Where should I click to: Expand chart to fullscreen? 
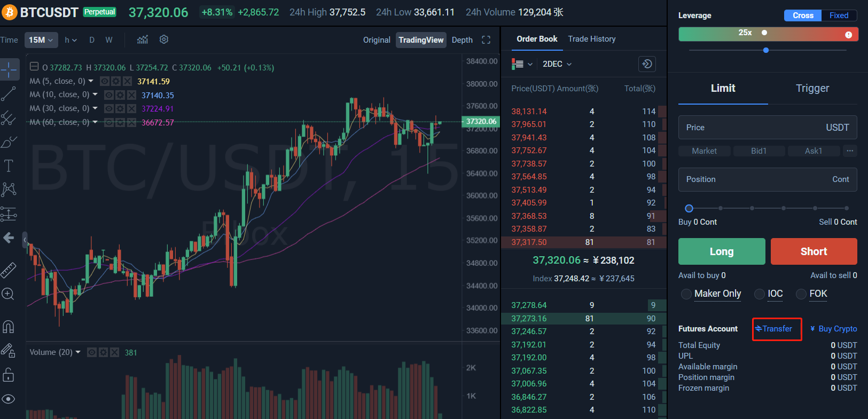(x=486, y=39)
